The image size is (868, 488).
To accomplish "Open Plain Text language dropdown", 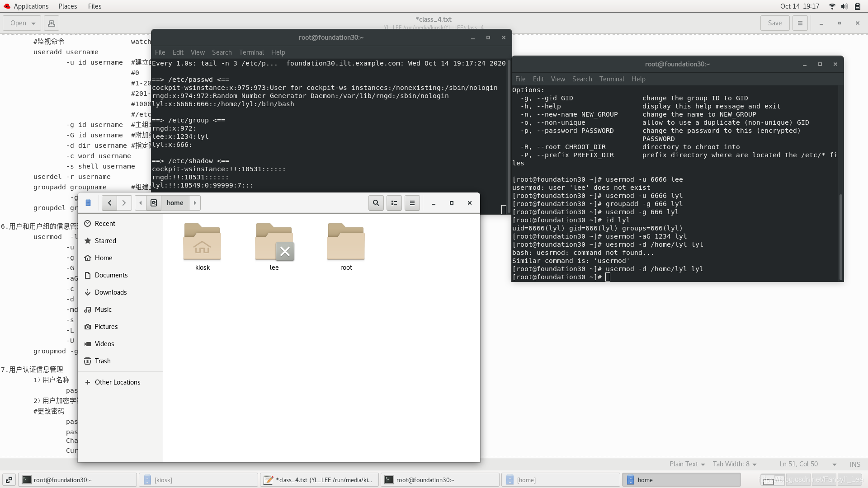I will [687, 464].
